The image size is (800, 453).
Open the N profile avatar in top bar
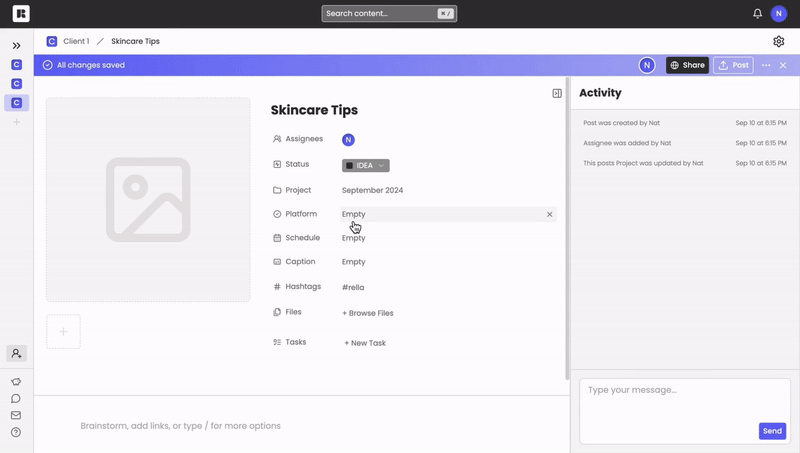(x=779, y=14)
